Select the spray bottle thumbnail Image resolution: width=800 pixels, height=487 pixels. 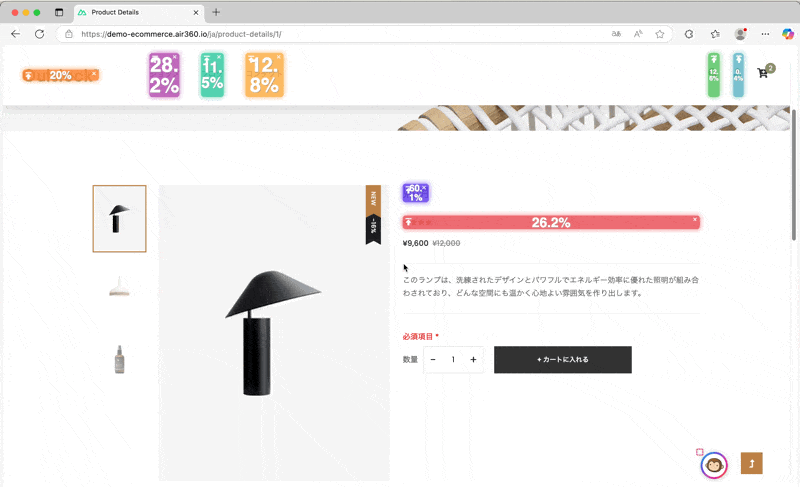119,358
